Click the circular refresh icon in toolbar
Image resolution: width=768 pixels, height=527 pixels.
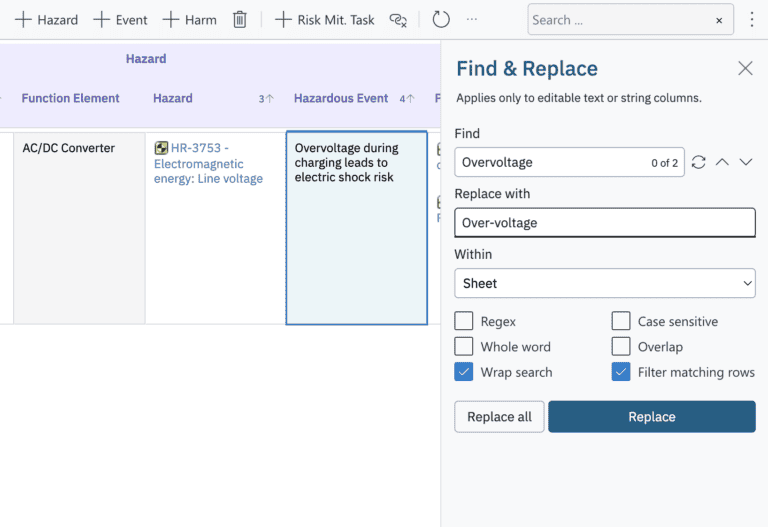point(441,20)
